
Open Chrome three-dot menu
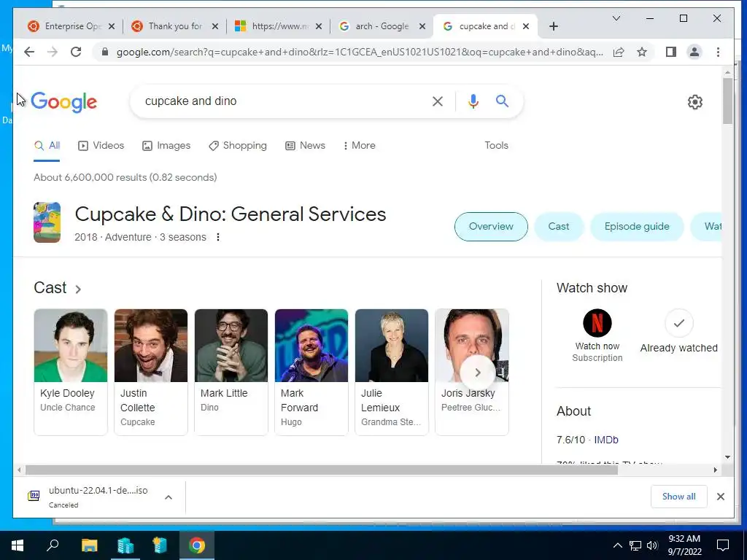(718, 52)
